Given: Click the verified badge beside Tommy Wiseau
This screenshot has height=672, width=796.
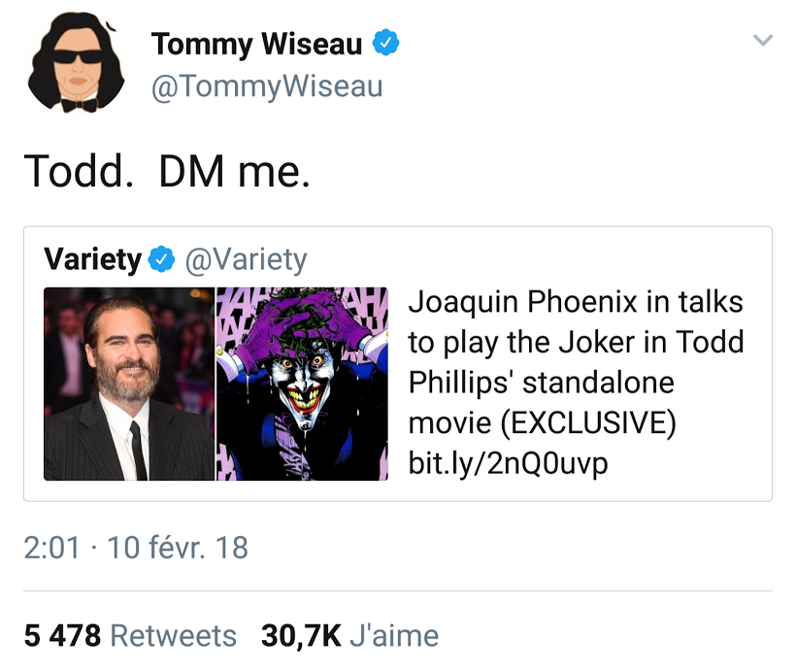Looking at the screenshot, I should click(x=387, y=44).
